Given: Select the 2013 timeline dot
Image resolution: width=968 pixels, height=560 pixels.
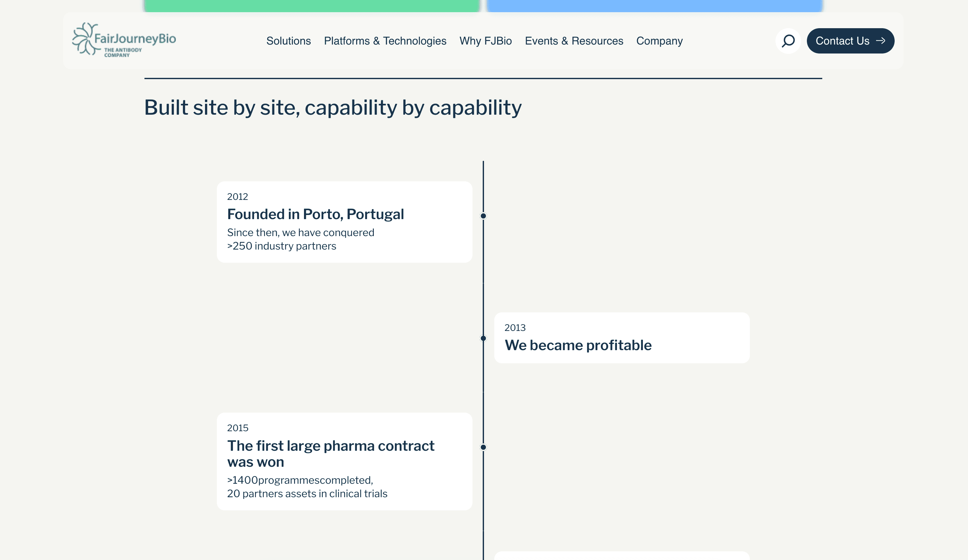Looking at the screenshot, I should point(483,338).
